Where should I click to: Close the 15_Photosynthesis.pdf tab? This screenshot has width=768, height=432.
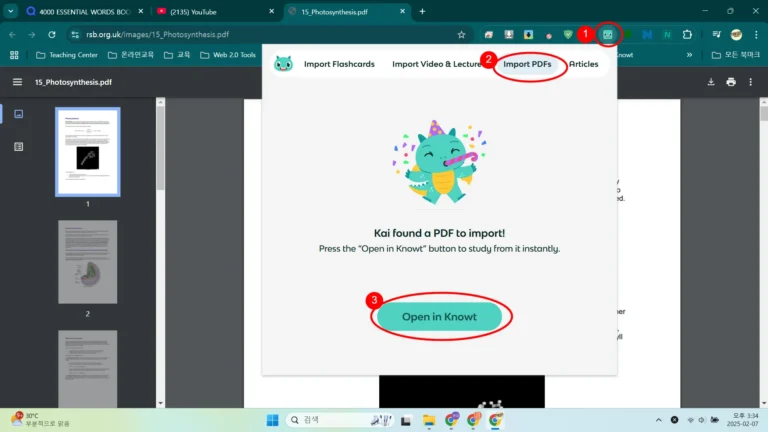click(402, 11)
